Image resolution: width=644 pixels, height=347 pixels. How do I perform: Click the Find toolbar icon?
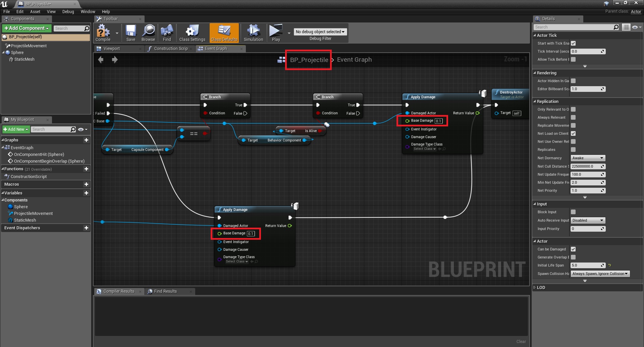167,33
